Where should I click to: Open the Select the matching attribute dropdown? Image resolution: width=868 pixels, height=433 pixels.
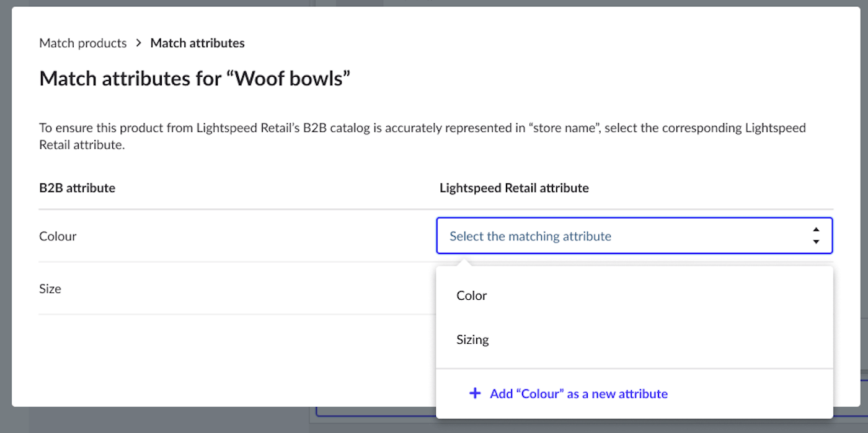tap(634, 235)
